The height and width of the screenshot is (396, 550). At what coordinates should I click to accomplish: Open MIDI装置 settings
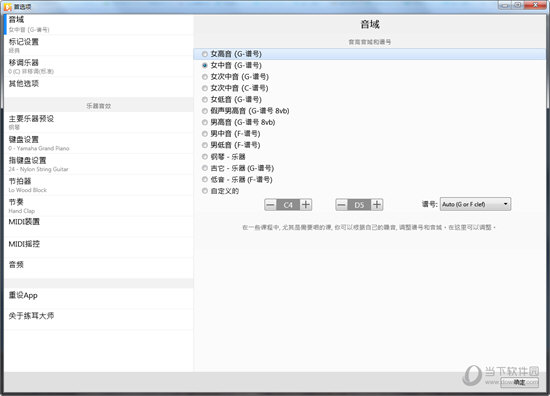coord(99,227)
